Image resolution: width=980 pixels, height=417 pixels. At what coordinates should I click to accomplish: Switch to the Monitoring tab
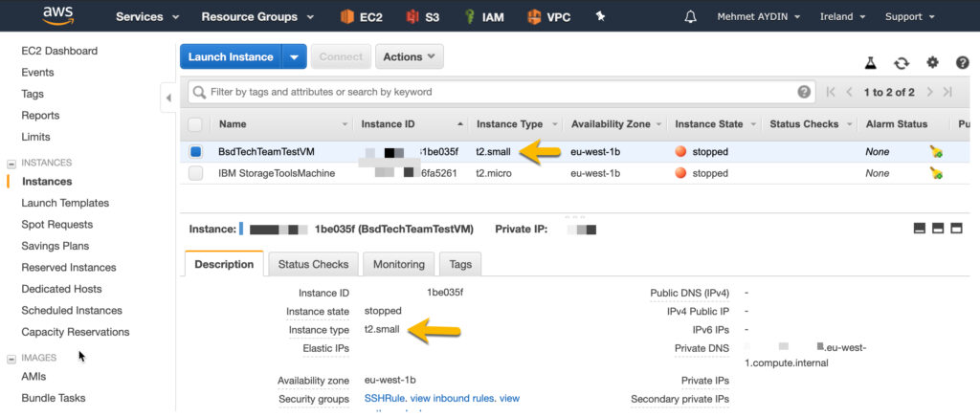click(x=399, y=264)
